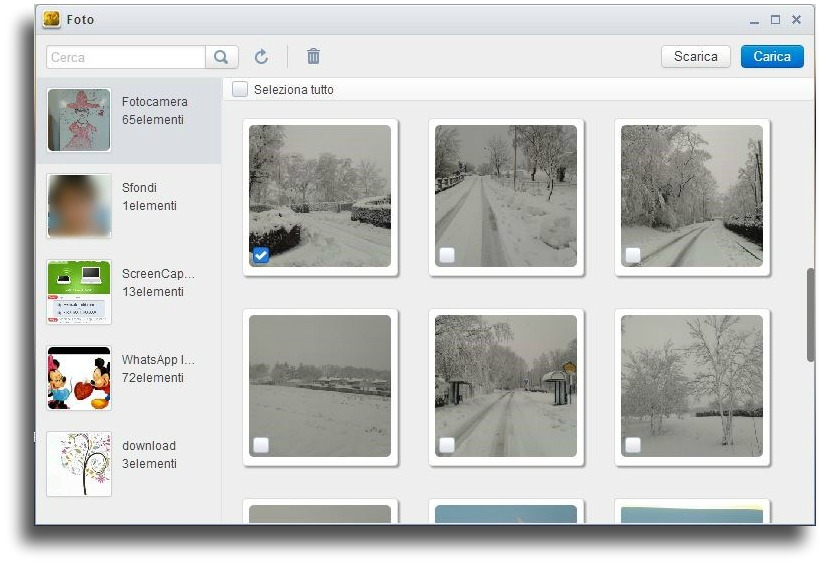The width and height of the screenshot is (824, 564).
Task: Tick checkbox on snowy field photo
Action: click(261, 445)
